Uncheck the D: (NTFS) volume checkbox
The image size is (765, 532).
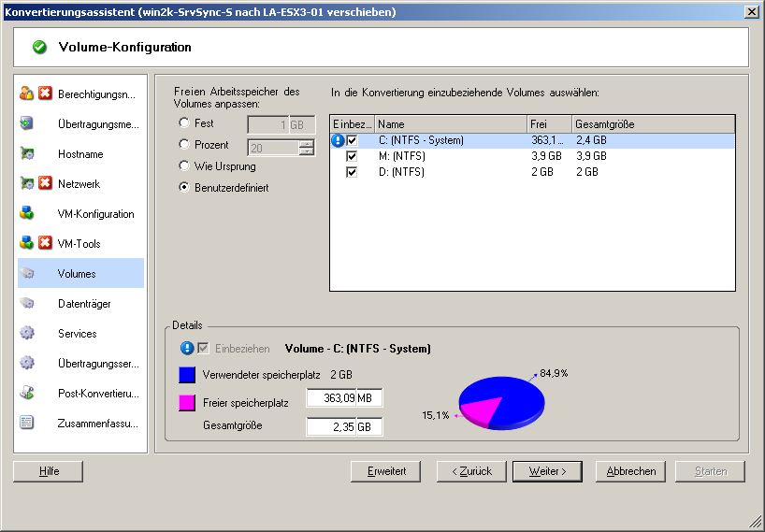click(352, 172)
